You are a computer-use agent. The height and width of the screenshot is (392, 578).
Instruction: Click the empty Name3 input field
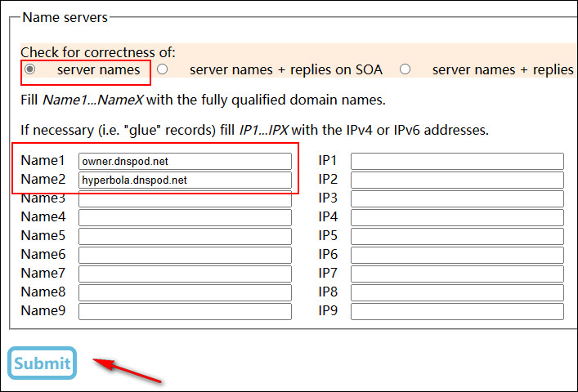(x=185, y=198)
